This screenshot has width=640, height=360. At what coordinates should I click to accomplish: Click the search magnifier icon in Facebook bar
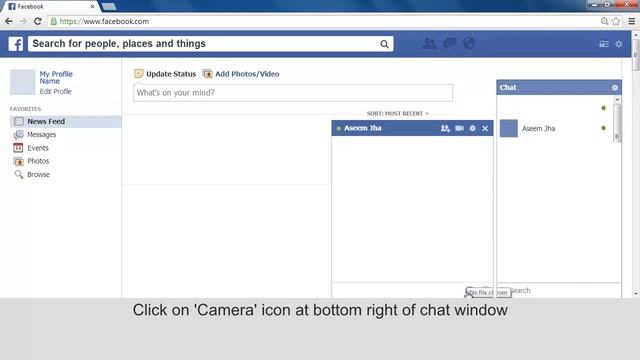[x=384, y=44]
